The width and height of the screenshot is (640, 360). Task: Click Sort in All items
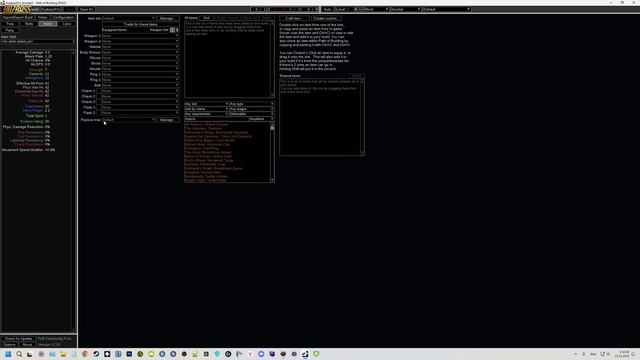pyautogui.click(x=207, y=18)
